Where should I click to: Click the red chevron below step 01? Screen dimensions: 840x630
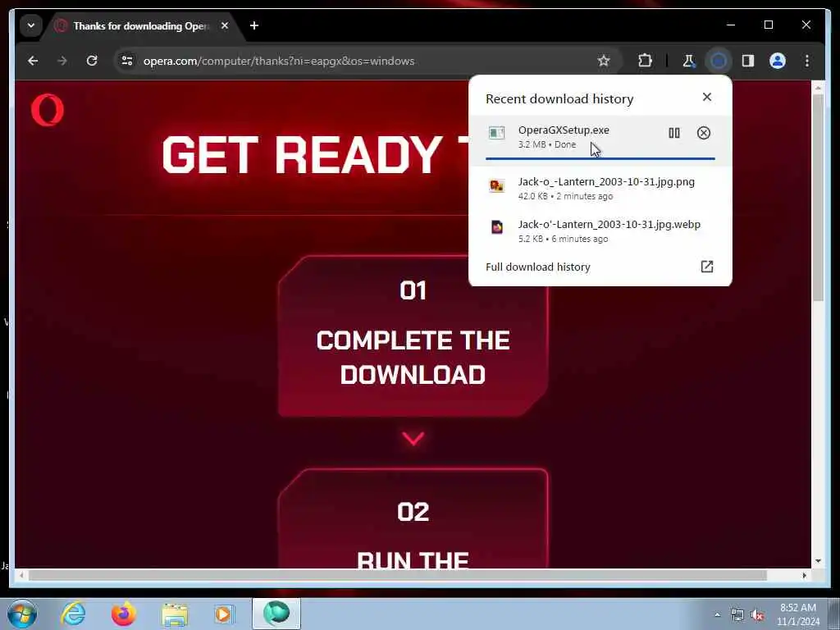tap(413, 438)
